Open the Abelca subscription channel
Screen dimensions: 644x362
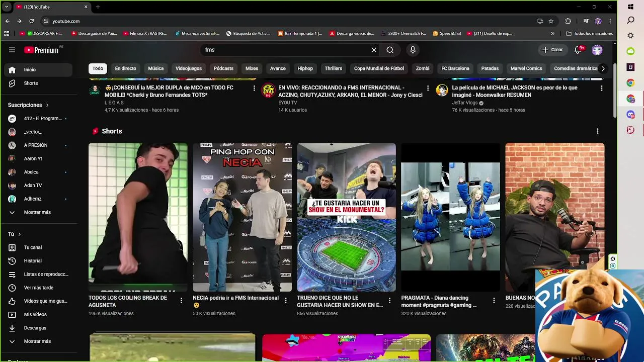click(x=39, y=172)
